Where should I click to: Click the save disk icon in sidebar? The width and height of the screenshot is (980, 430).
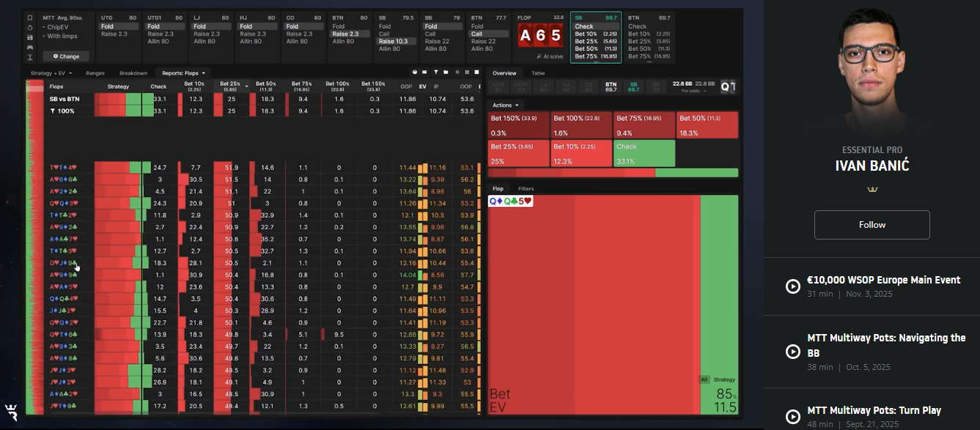pyautogui.click(x=29, y=37)
